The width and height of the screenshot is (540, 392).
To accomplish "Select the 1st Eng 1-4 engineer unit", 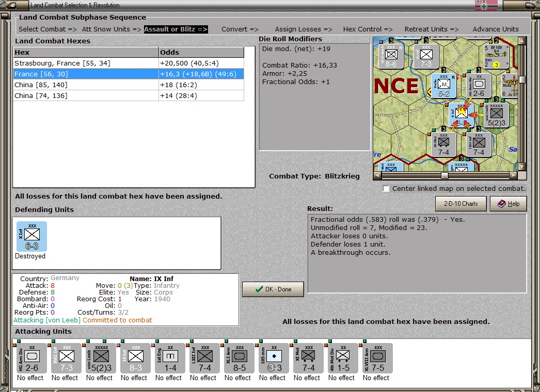I will coord(170,358).
